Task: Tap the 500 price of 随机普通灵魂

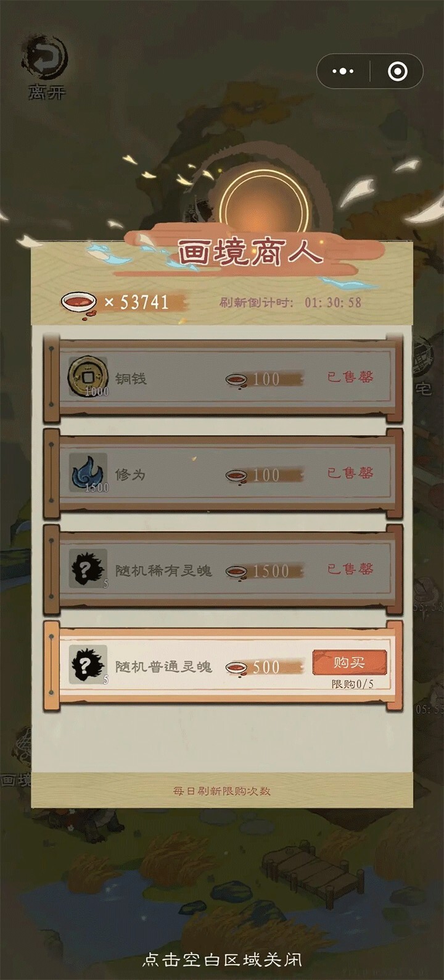Action: pos(266,666)
